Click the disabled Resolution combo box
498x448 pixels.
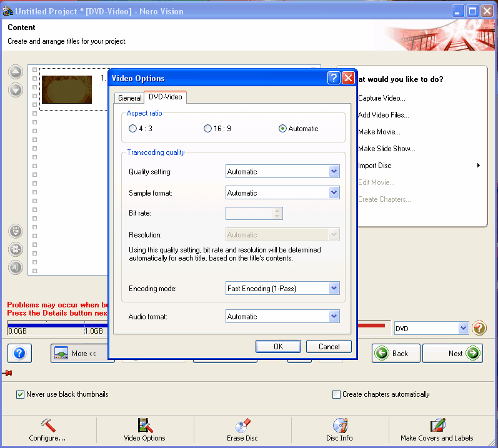click(282, 235)
